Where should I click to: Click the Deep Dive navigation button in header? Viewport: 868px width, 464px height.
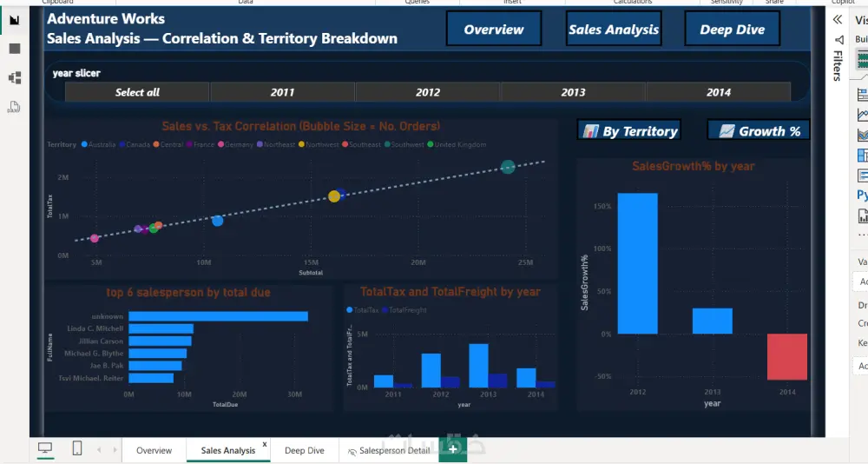733,30
